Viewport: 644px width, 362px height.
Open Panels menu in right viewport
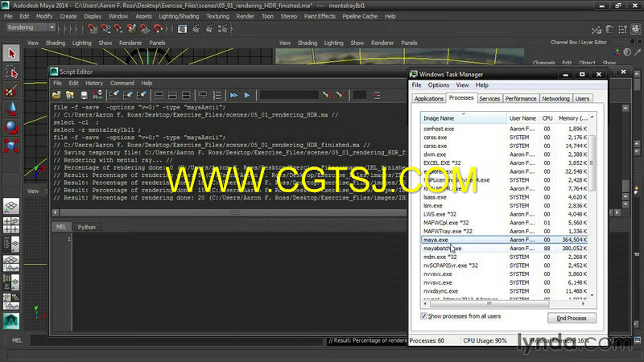coord(409,43)
